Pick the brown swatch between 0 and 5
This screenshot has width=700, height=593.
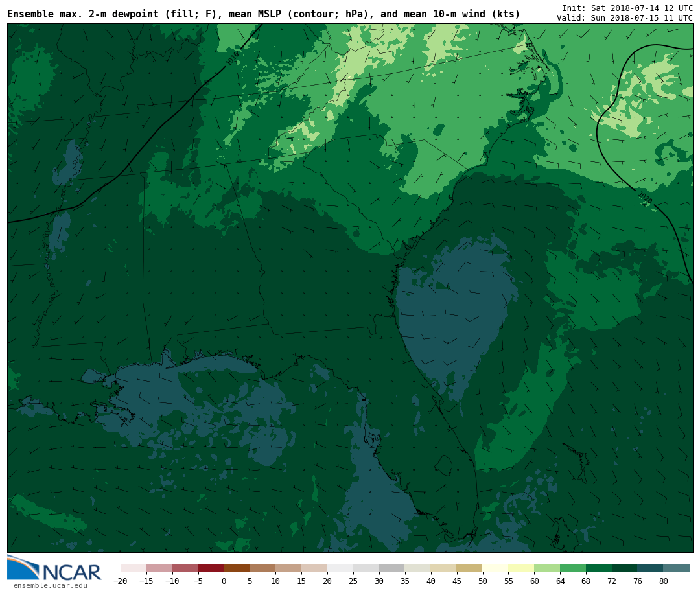237,568
